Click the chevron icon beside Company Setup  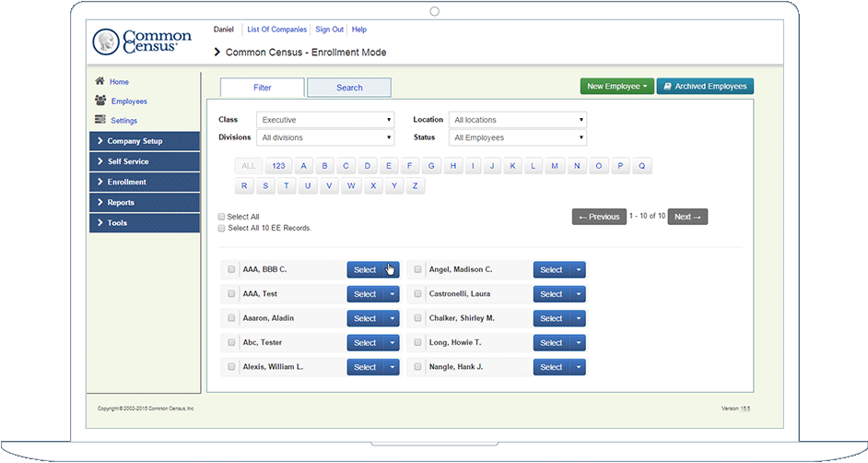[x=100, y=141]
